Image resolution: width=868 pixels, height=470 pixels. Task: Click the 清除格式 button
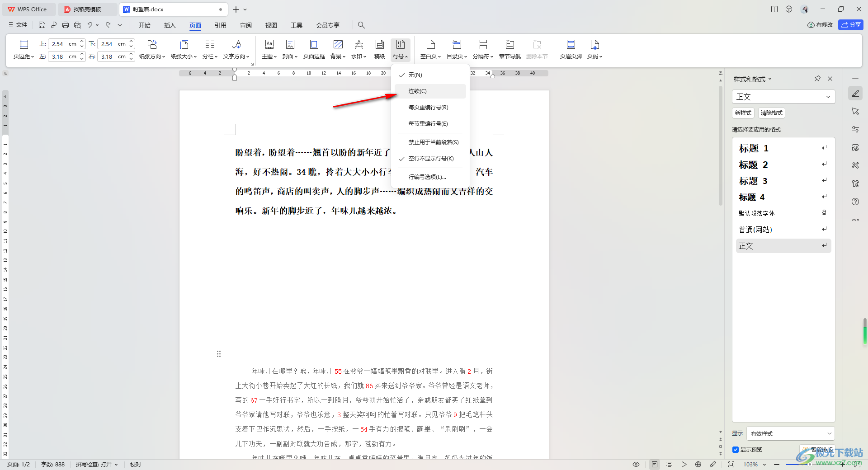pos(771,113)
